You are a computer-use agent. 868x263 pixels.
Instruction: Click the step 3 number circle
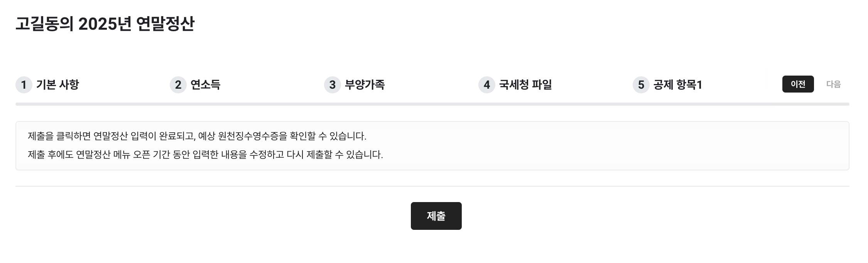point(333,85)
